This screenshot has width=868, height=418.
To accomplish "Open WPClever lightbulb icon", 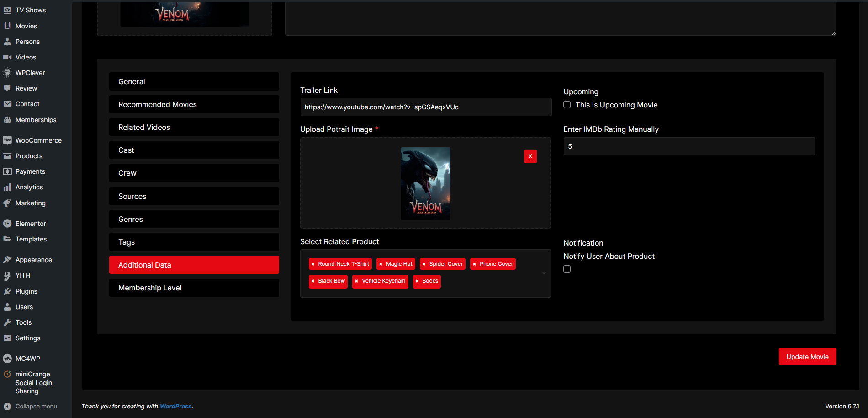I will (7, 73).
